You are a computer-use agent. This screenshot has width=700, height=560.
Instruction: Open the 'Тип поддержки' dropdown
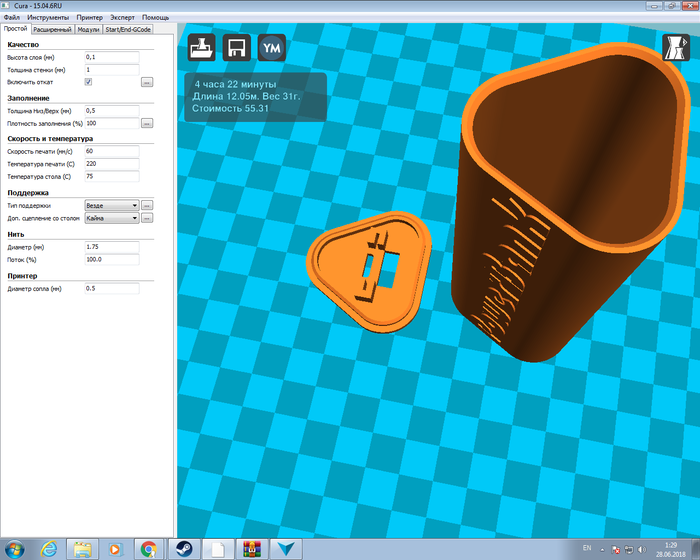pos(112,204)
